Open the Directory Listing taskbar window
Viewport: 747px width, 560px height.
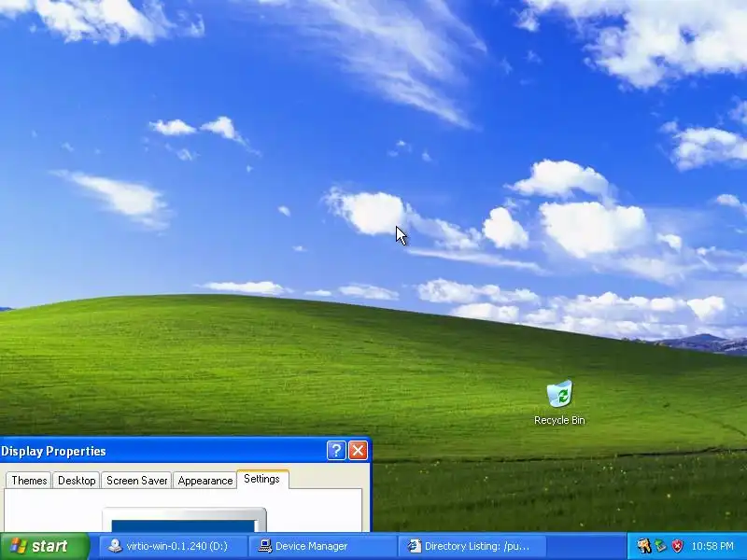coord(472,546)
